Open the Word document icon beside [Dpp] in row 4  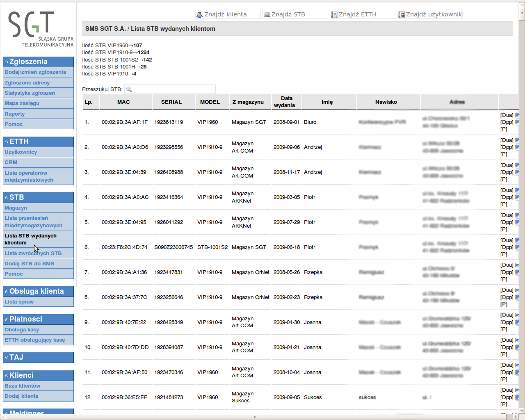[517, 197]
